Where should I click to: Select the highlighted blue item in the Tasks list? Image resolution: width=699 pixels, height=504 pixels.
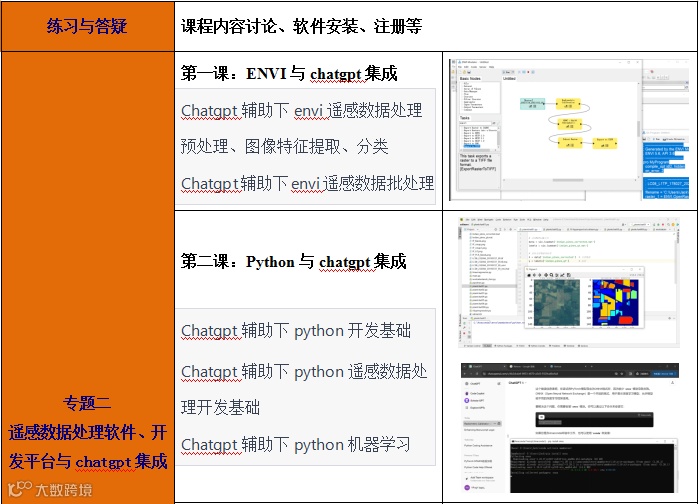coord(472,146)
